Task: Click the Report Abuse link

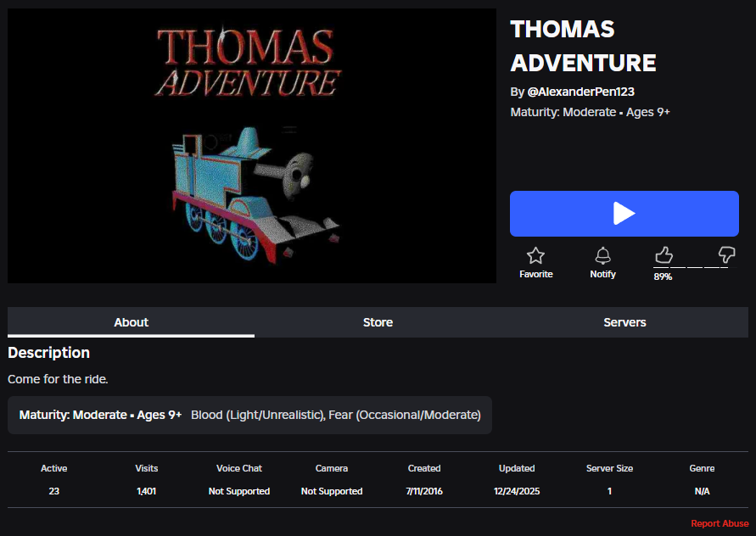Action: click(x=720, y=523)
